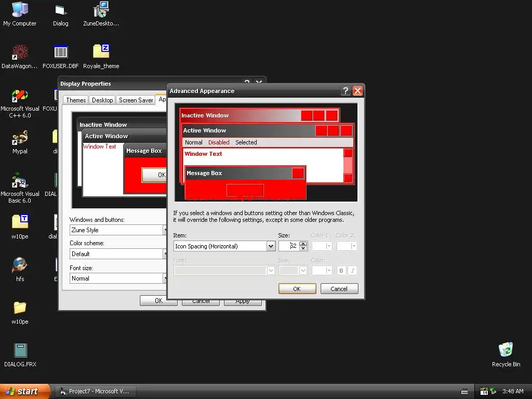Select the w10pe zip archive icon

(20, 227)
